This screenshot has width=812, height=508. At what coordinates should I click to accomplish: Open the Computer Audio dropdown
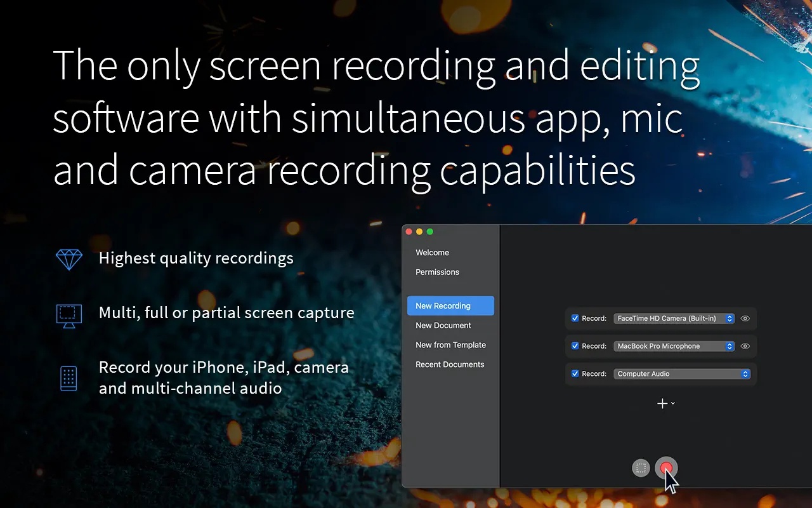click(682, 374)
